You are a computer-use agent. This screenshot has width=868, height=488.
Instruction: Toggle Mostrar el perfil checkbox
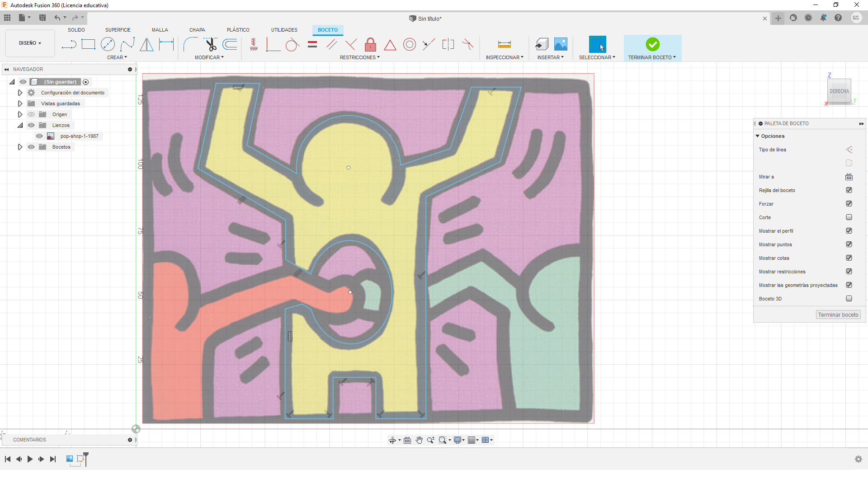(849, 231)
